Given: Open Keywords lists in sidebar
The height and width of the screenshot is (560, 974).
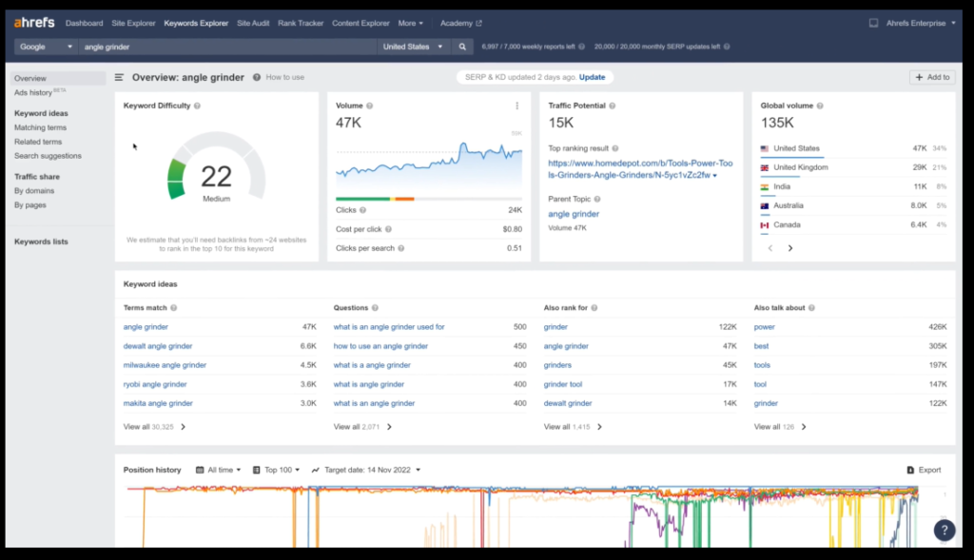Looking at the screenshot, I should pyautogui.click(x=41, y=242).
